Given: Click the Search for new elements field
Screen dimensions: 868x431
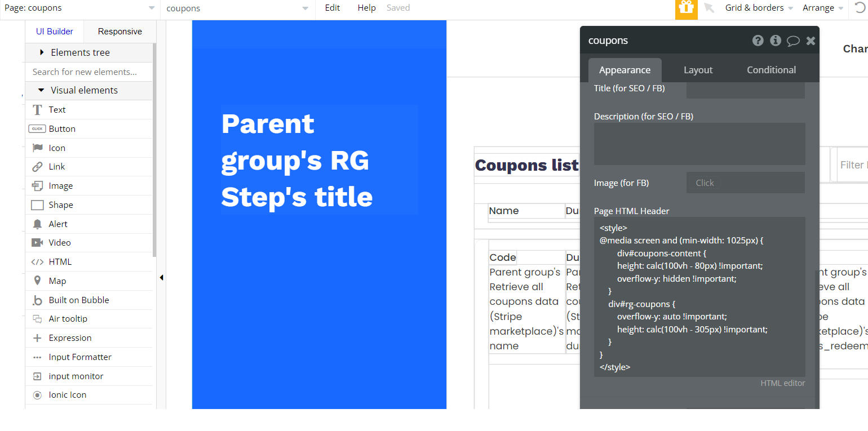Looking at the screenshot, I should tap(89, 72).
